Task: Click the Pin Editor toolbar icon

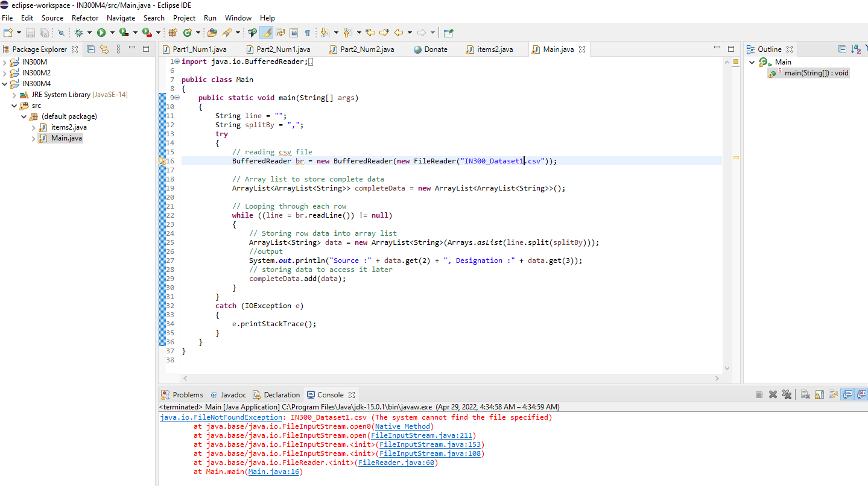Action: (448, 33)
